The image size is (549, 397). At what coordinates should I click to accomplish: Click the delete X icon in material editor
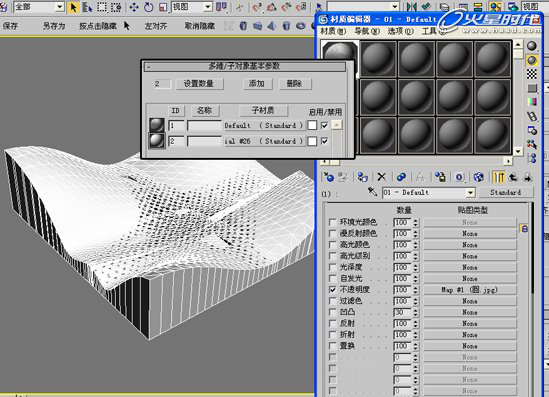pyautogui.click(x=382, y=177)
